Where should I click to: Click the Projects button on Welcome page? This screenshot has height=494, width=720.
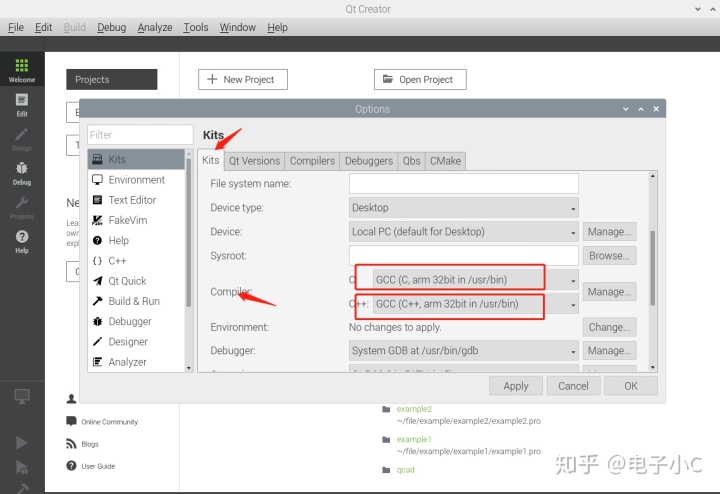112,79
